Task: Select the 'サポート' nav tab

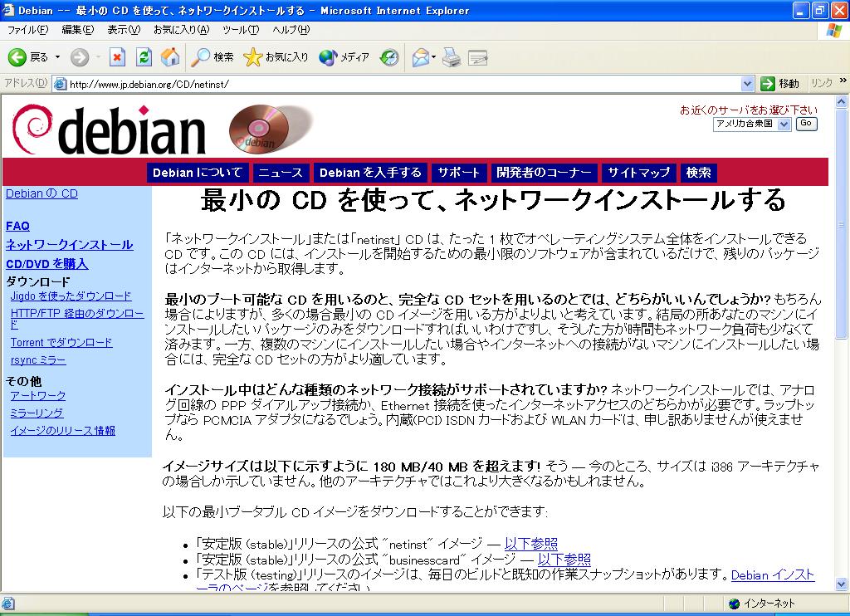Action: point(458,173)
